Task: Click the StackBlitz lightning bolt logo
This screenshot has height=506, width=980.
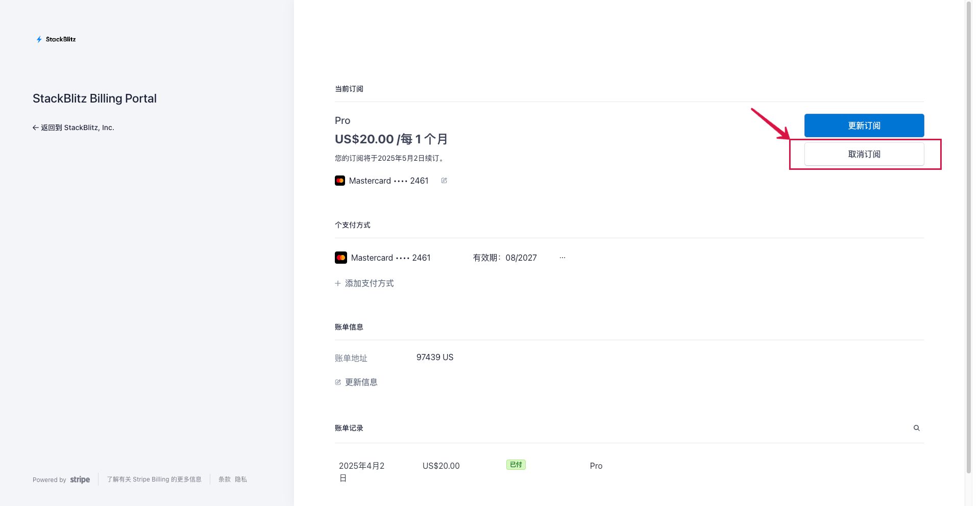Action: [39, 39]
